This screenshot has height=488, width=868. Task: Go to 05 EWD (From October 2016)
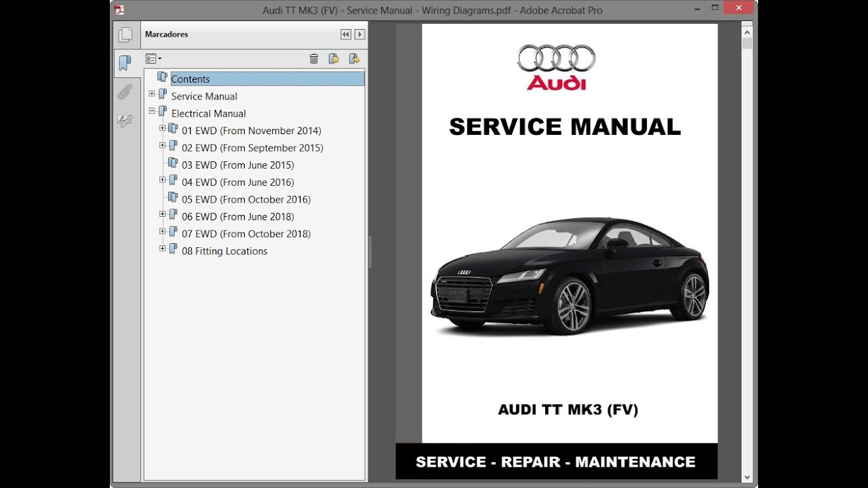tap(246, 199)
